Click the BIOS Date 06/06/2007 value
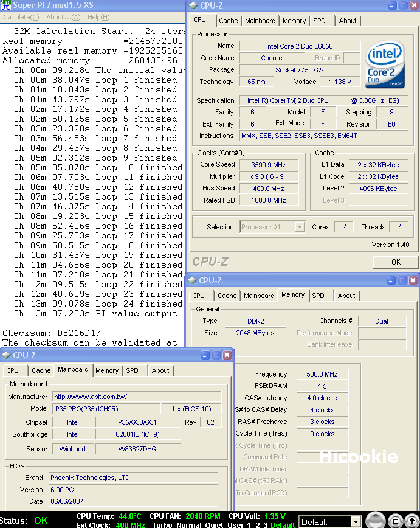 [x=133, y=501]
